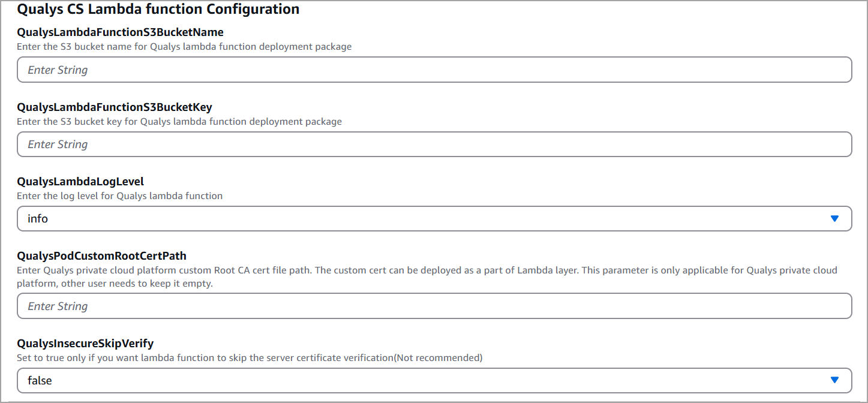
Task: Click the log level for Qualys lambda description
Action: click(119, 196)
